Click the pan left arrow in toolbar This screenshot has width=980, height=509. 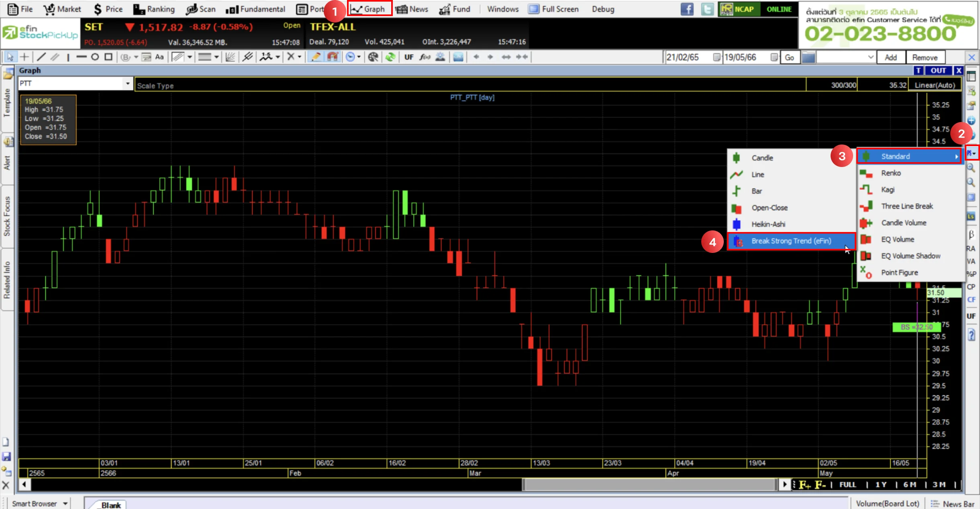476,57
